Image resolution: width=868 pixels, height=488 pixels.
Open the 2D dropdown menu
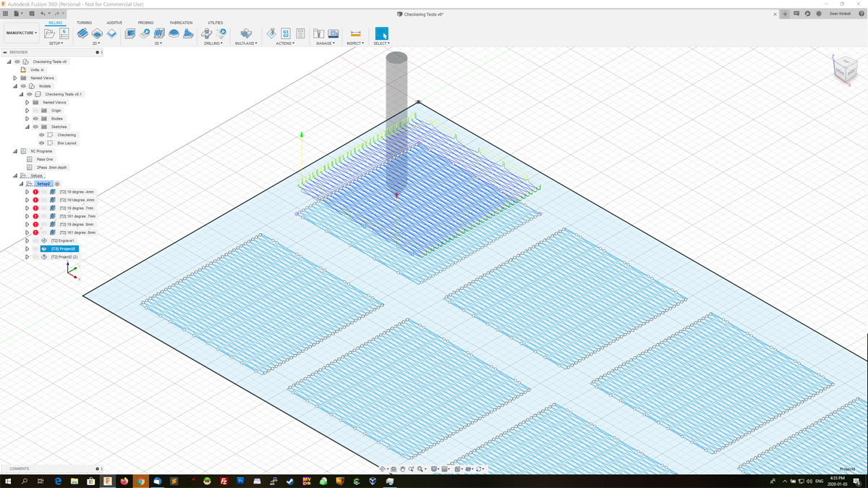click(x=96, y=43)
